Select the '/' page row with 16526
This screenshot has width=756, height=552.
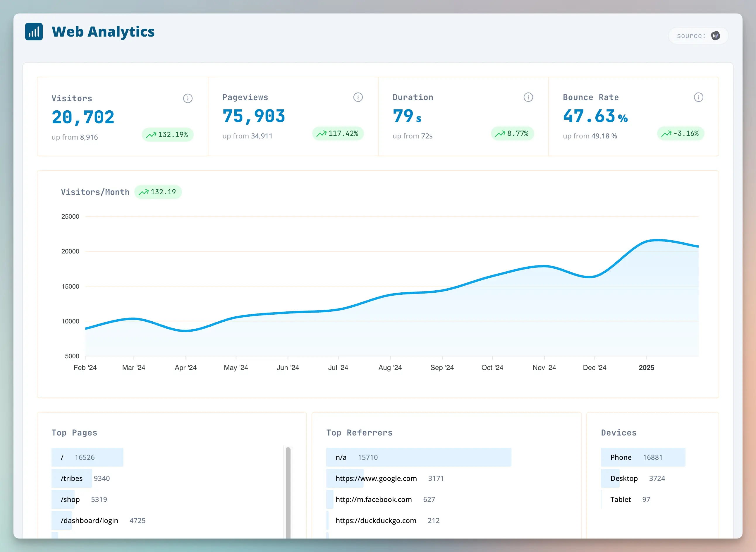tap(167, 457)
